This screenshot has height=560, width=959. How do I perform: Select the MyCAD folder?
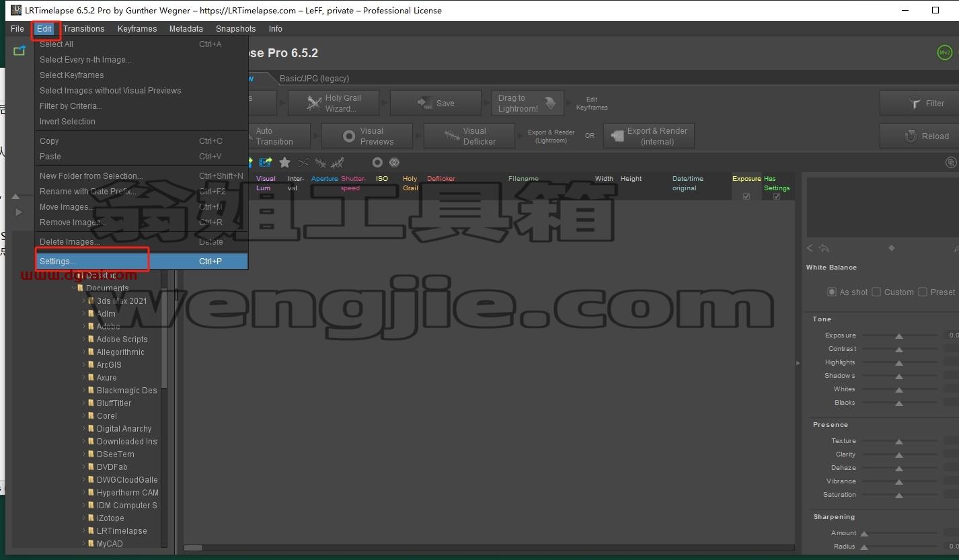[110, 543]
